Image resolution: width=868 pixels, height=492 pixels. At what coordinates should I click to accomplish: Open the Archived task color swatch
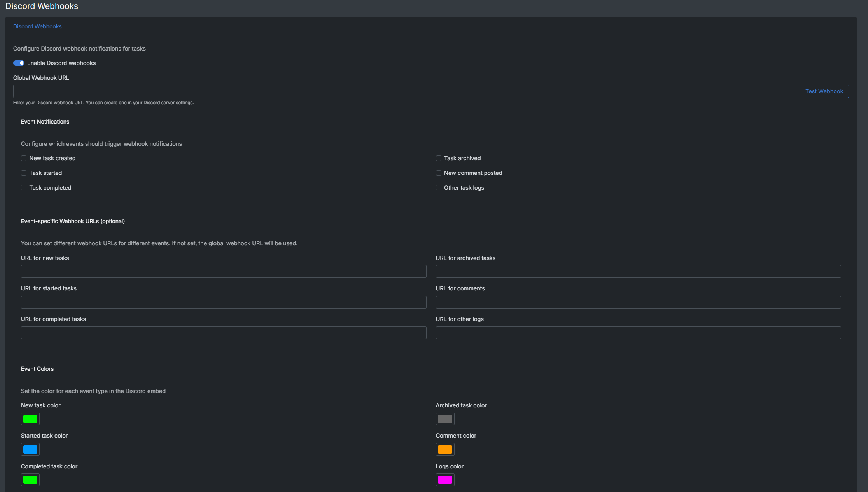point(445,419)
